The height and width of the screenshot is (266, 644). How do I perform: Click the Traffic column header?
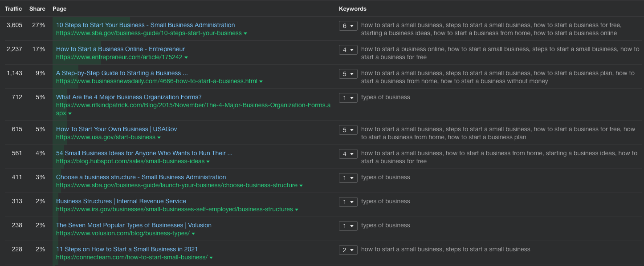pyautogui.click(x=13, y=9)
